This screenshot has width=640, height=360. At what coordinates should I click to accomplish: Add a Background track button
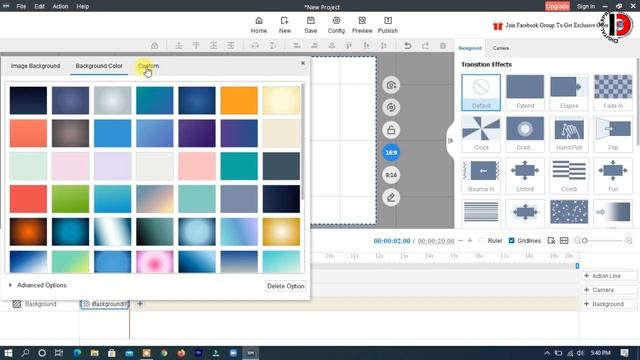coord(609,304)
